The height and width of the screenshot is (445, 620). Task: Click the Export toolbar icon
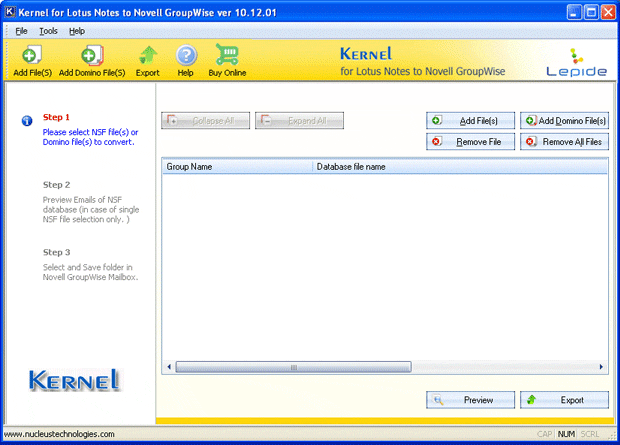point(147,57)
